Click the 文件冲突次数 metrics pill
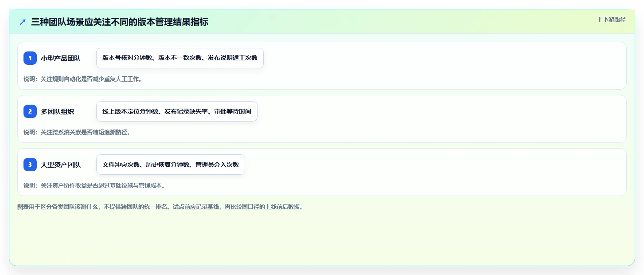The width and height of the screenshot is (644, 275). pos(171,165)
